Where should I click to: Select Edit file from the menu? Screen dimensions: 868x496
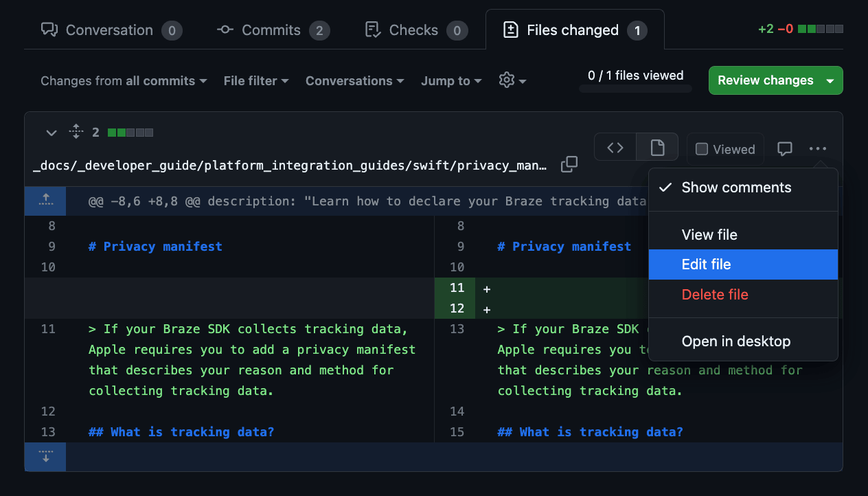tap(706, 264)
